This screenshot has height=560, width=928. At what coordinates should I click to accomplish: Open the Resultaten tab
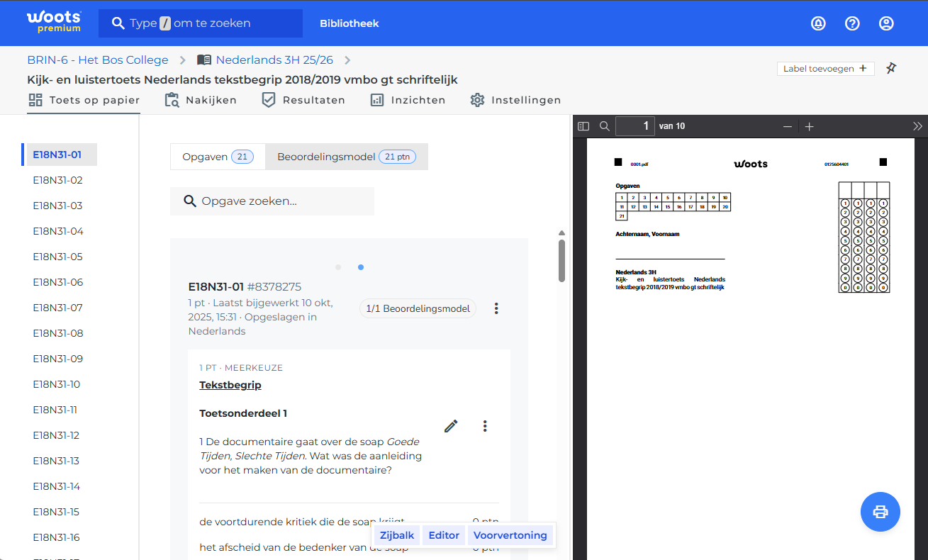click(x=303, y=100)
